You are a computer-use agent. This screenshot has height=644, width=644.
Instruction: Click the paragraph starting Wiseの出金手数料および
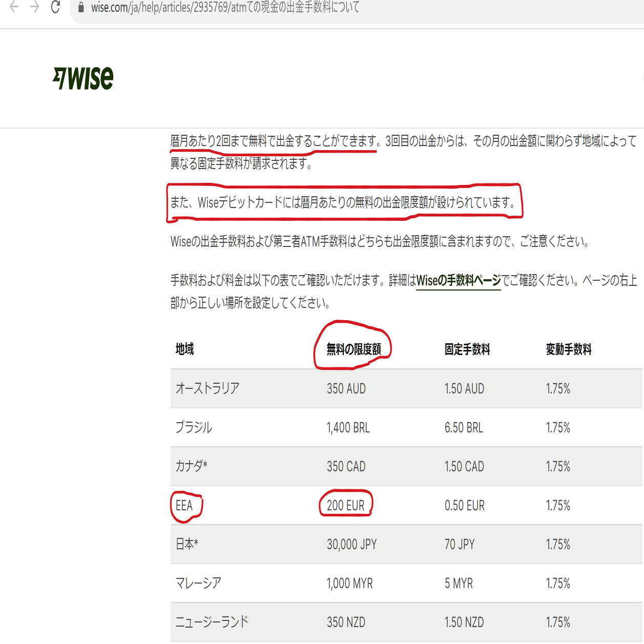tap(380, 241)
